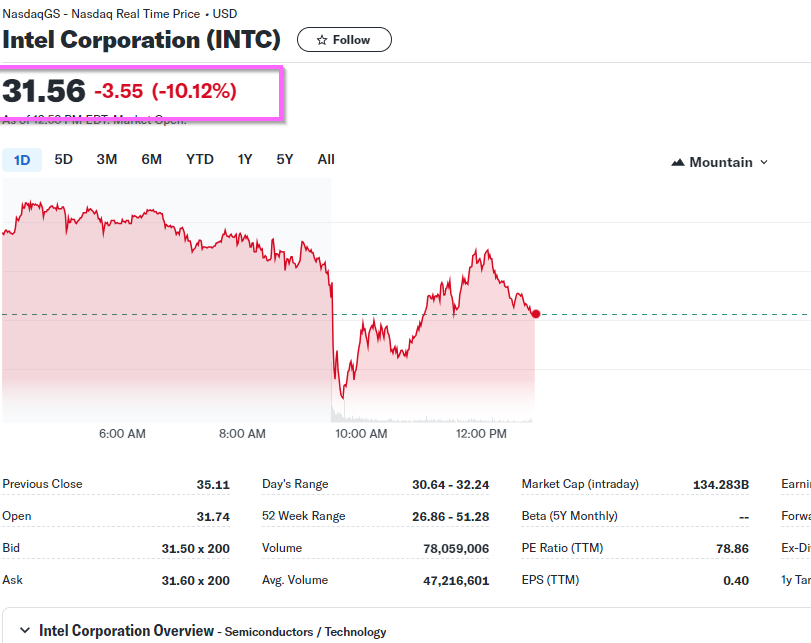Image resolution: width=811 pixels, height=643 pixels.
Task: Collapse the Intel Corporation Overview chevron
Action: pos(24,630)
